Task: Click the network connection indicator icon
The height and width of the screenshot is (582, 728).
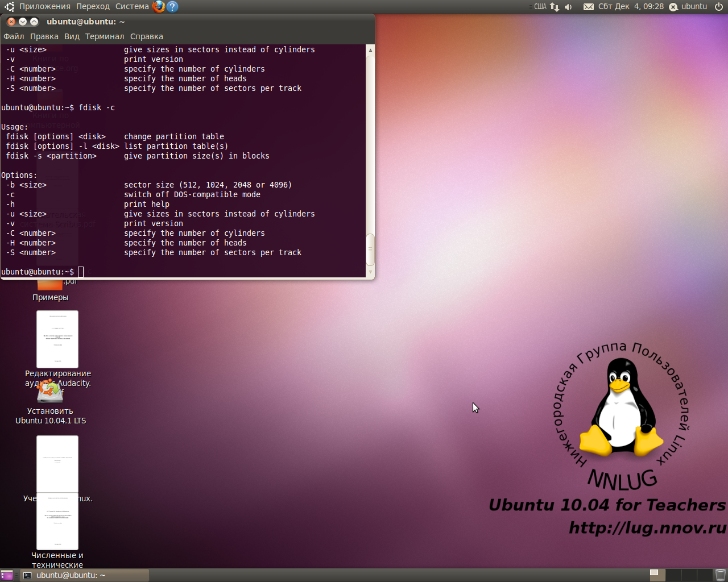Action: tap(554, 7)
